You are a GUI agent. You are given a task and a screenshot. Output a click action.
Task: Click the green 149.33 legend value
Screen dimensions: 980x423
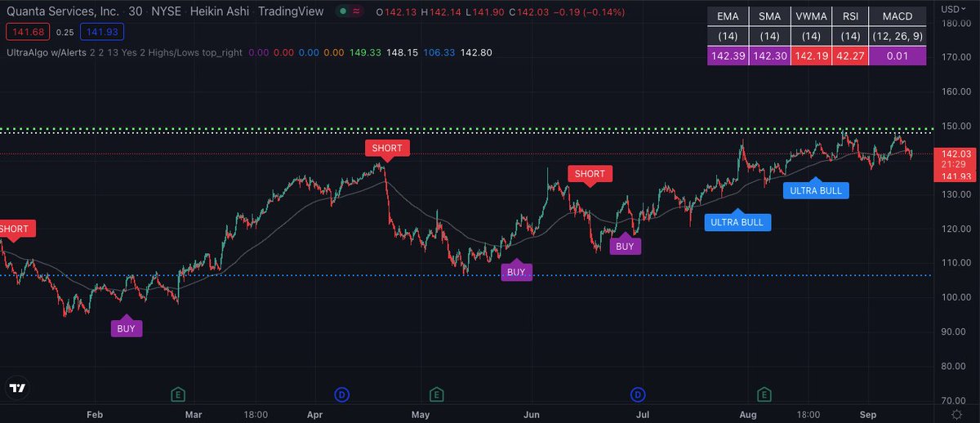point(363,52)
